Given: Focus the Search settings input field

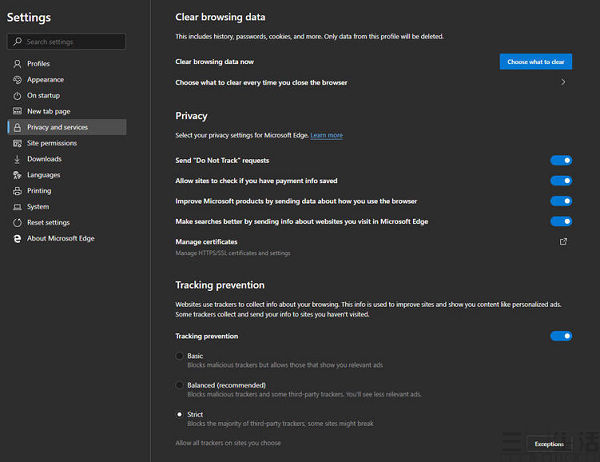Looking at the screenshot, I should 72,42.
